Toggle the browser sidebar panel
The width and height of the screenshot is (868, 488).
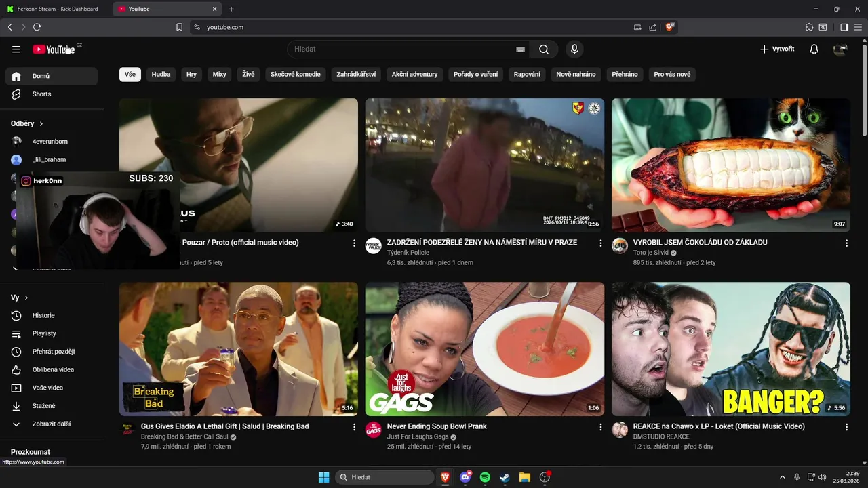(844, 27)
